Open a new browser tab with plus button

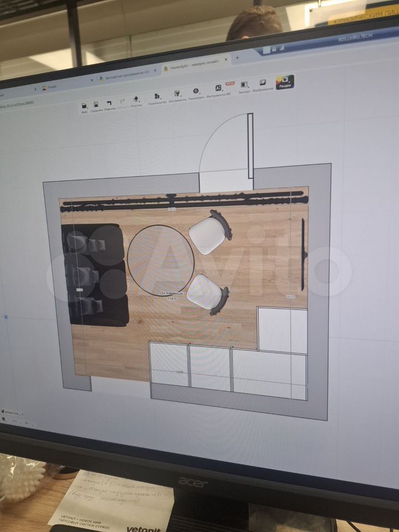click(238, 58)
